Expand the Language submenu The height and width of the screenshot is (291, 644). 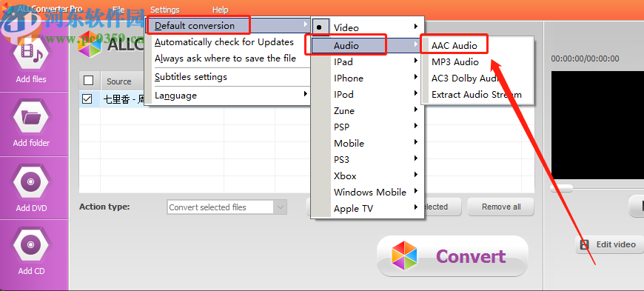click(x=227, y=96)
